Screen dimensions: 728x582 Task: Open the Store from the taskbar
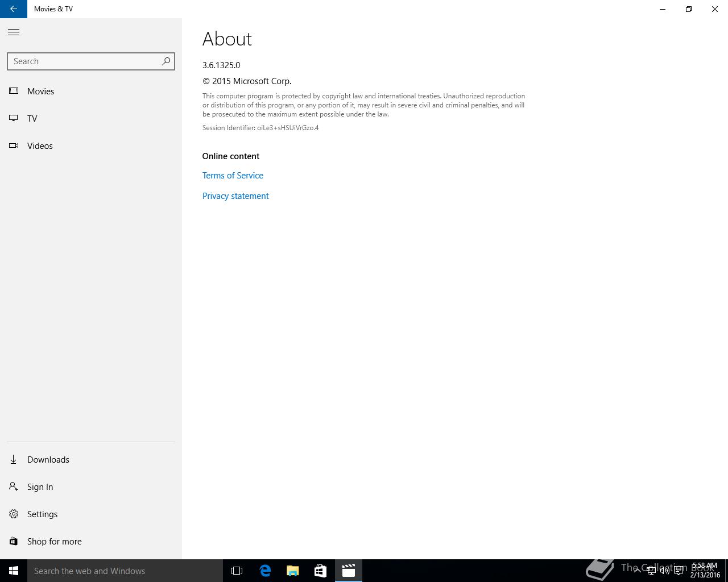click(x=320, y=571)
